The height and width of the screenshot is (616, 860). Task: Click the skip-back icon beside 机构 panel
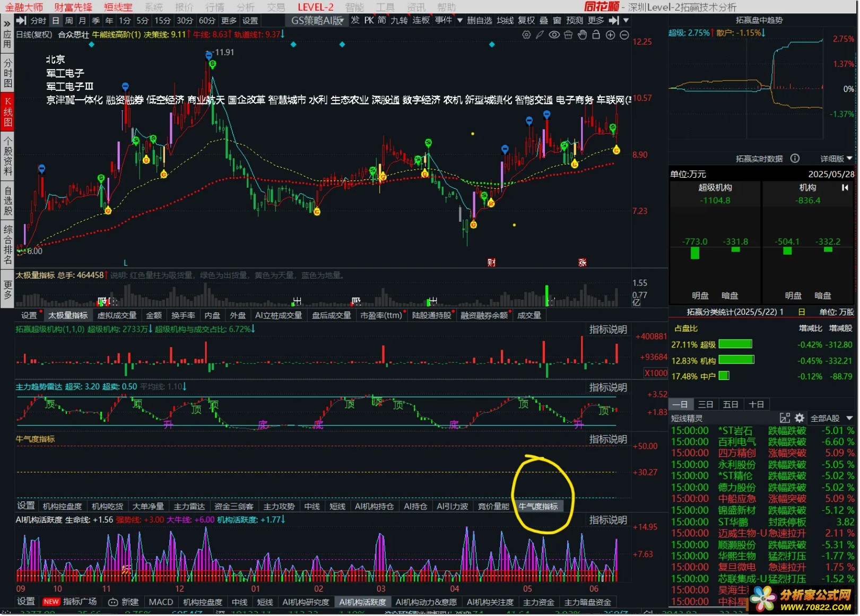tap(845, 187)
